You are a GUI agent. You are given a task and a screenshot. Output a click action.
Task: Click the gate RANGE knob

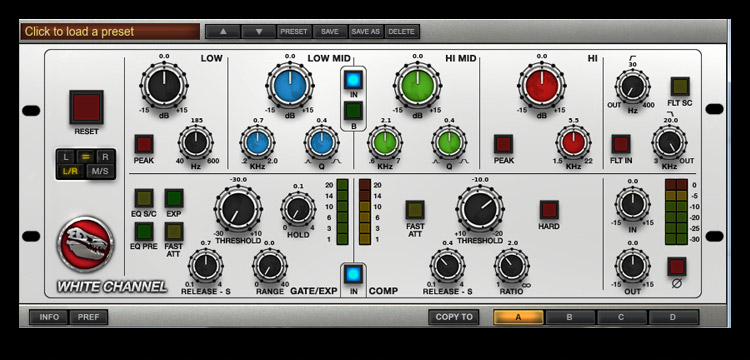click(x=270, y=266)
